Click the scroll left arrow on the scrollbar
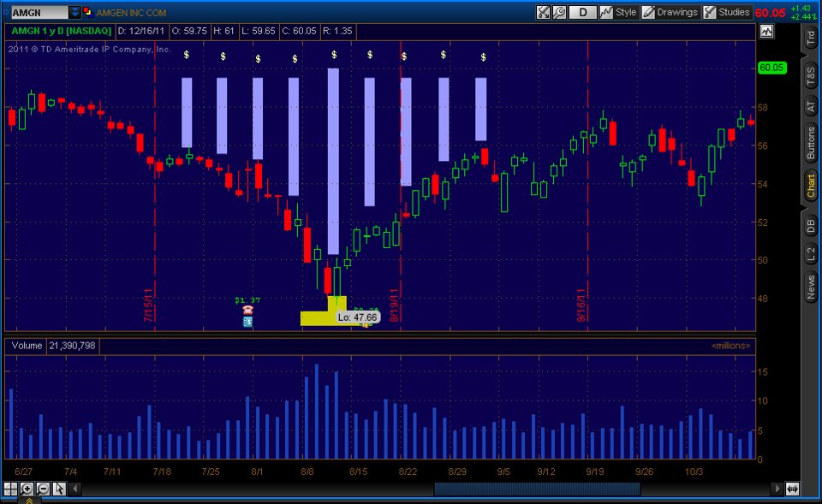This screenshot has height=504, width=822. coord(75,489)
